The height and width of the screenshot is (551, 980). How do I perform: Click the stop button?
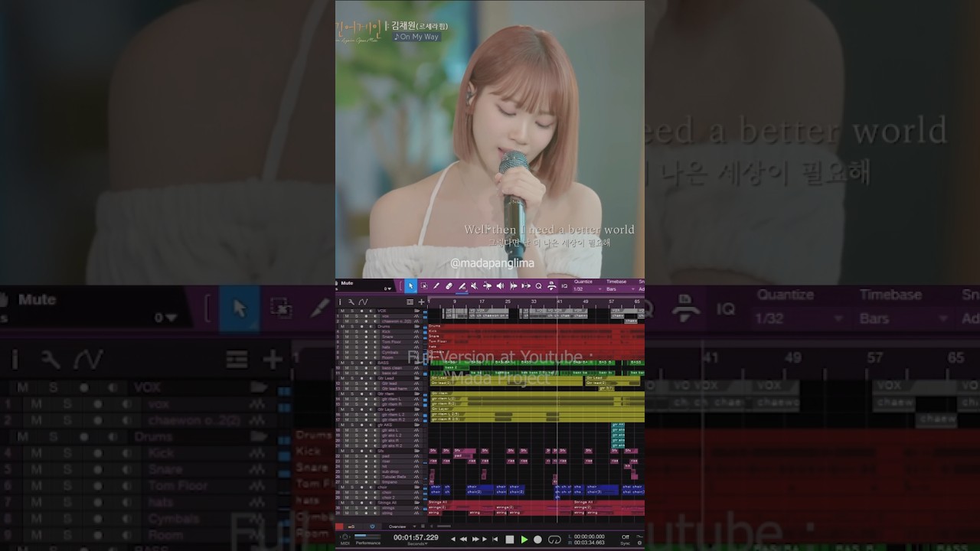click(510, 540)
